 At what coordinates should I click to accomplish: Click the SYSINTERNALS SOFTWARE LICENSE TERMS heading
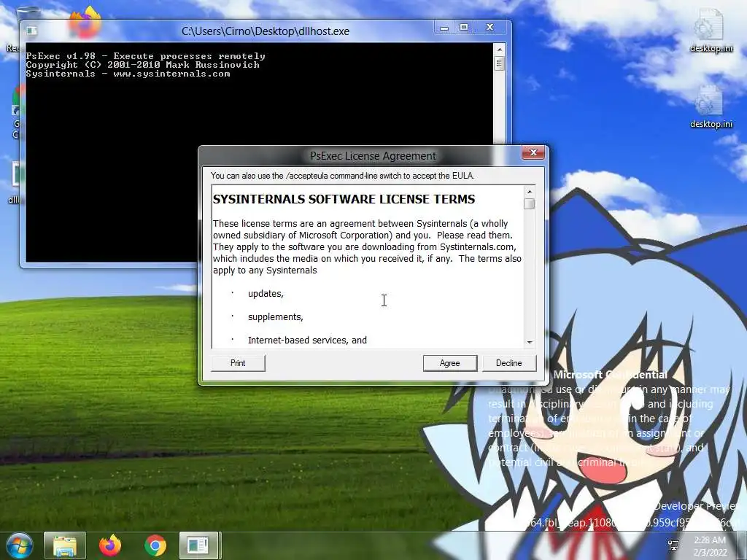pyautogui.click(x=344, y=199)
